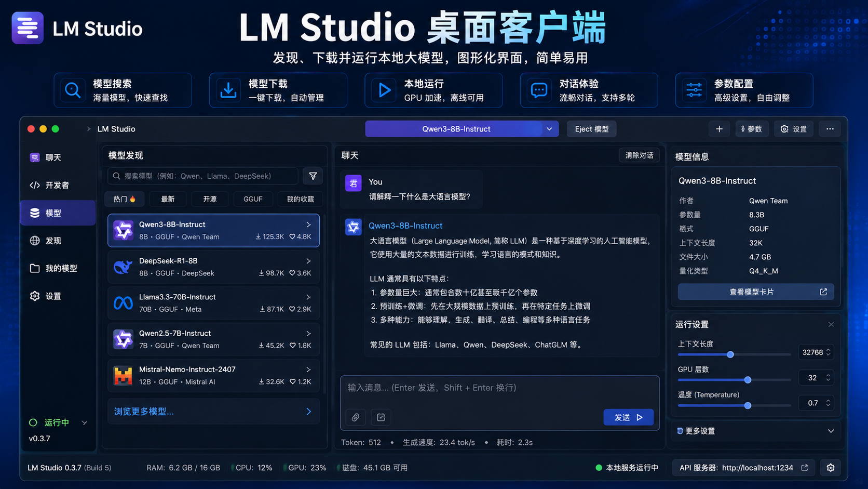Open the three-dots more menu in title bar

830,129
